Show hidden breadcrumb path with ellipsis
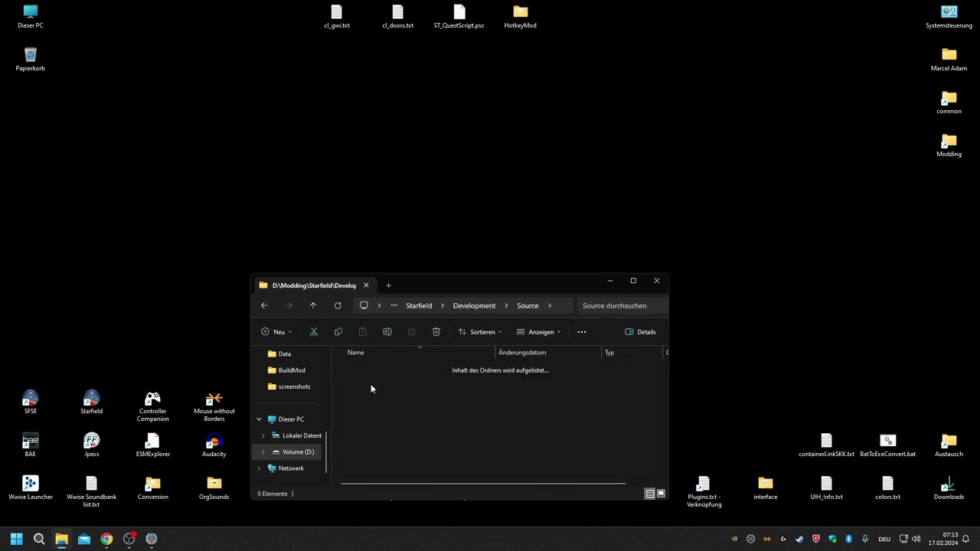This screenshot has width=980, height=551. coord(394,305)
